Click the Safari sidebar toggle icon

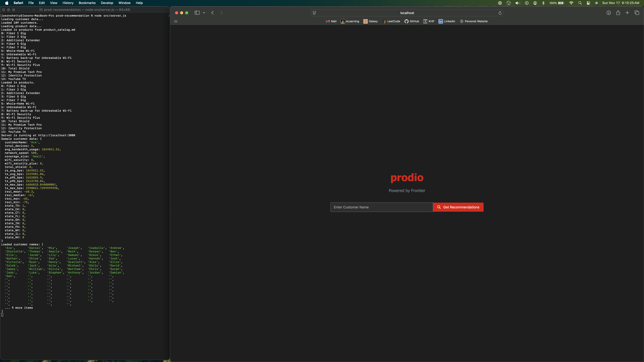pos(197,13)
